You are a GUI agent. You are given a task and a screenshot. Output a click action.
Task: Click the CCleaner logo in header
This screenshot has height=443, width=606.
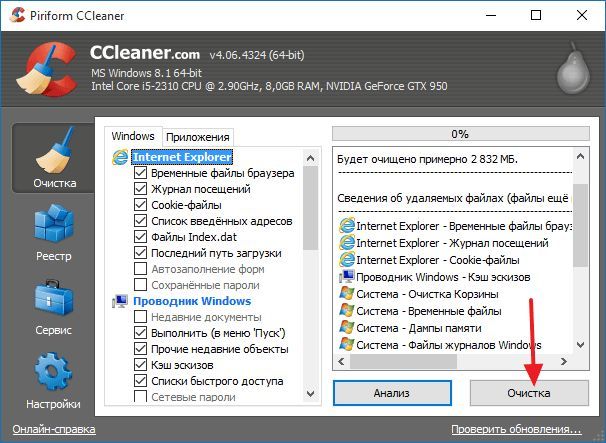46,70
